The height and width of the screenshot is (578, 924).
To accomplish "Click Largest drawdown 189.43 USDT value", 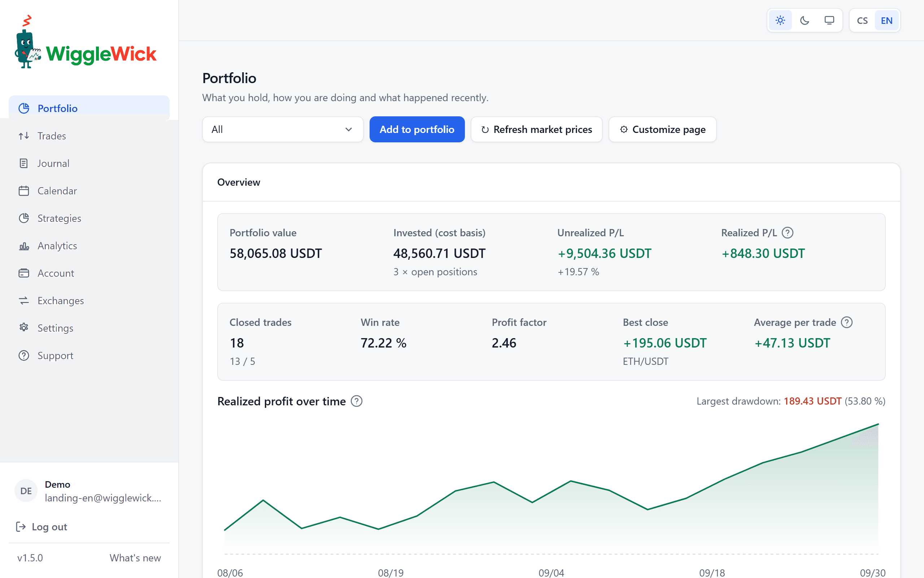I will click(x=812, y=401).
